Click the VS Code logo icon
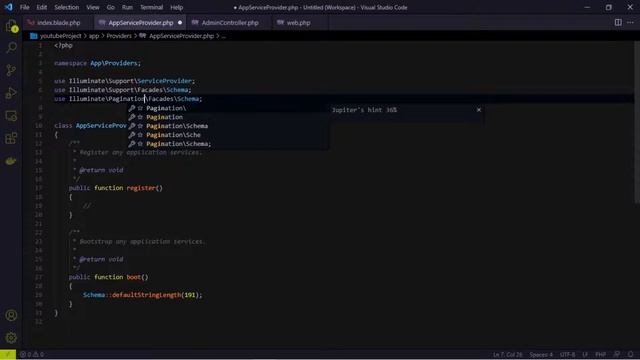 [8, 7]
